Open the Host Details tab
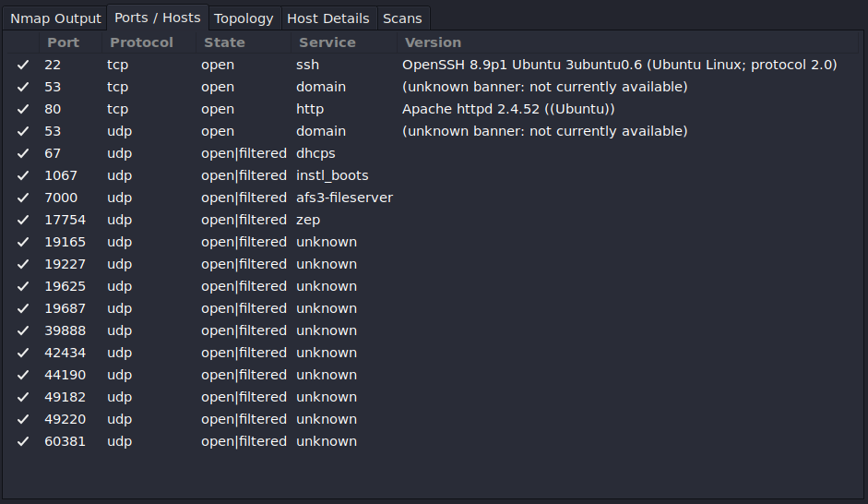 click(x=328, y=18)
